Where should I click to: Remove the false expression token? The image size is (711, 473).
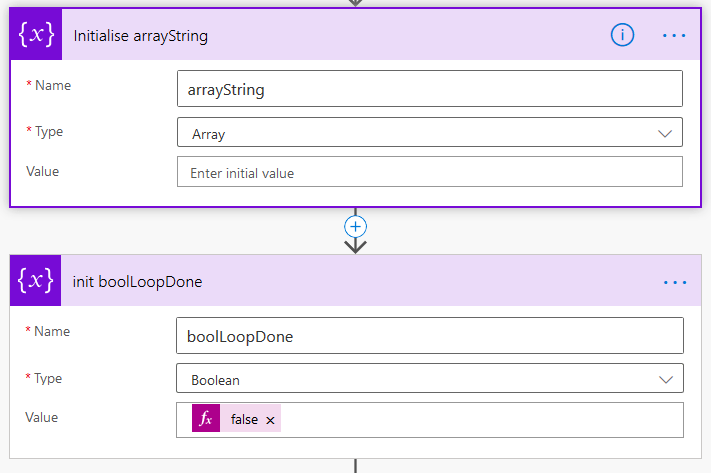click(x=270, y=420)
